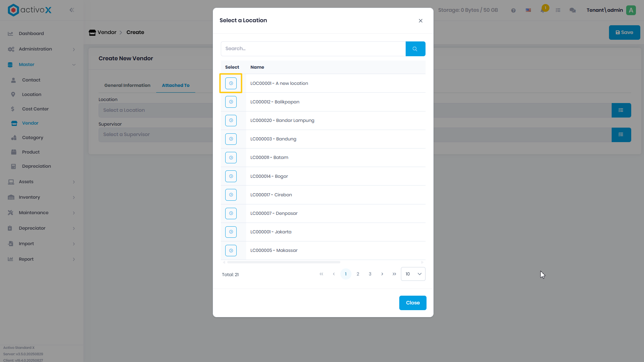The width and height of the screenshot is (644, 362).
Task: Click current page 1 indicator
Action: (346, 274)
